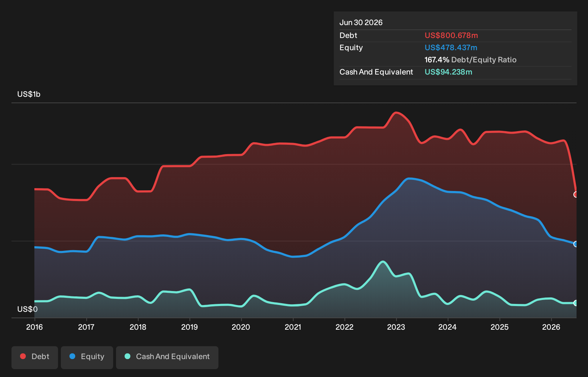Viewport: 588px width, 377px height.
Task: Click the 2020 x-axis label
Action: tap(241, 327)
